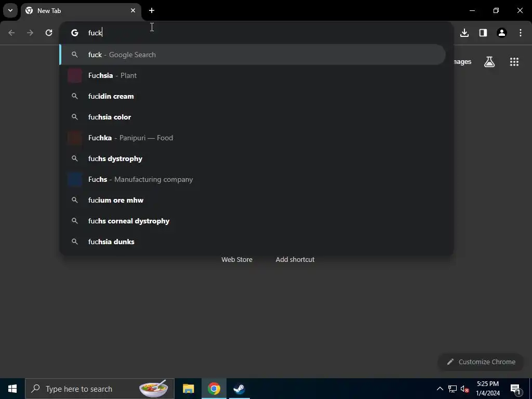Open Chrome three-dot menu
Image resolution: width=532 pixels, height=399 pixels.
point(521,33)
